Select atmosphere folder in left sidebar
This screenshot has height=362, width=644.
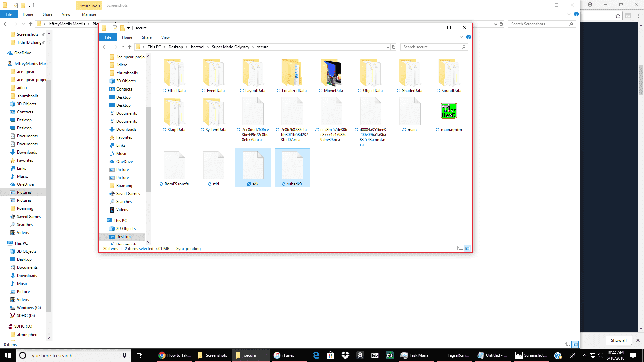[x=28, y=335]
